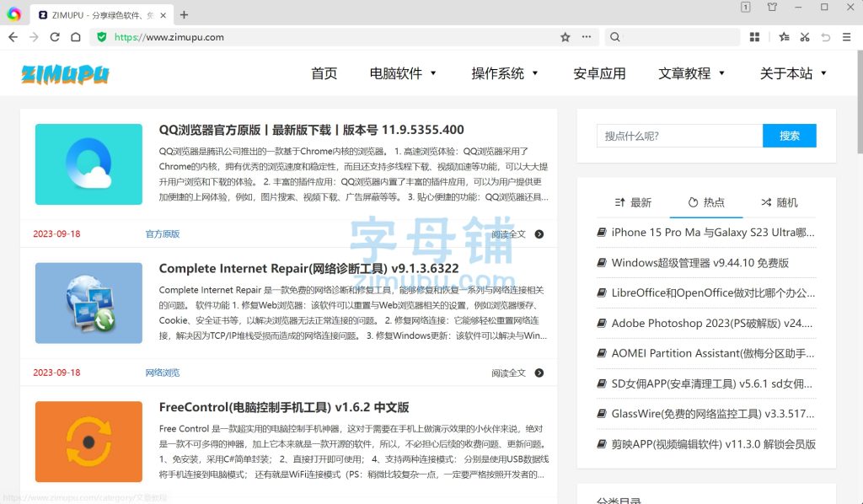Open the address bar three-dots menu
This screenshot has height=504, width=863.
click(x=587, y=37)
